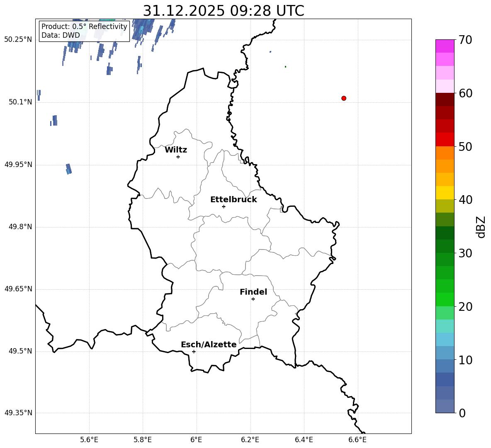Click the 5.6°E longitude label
Image resolution: width=491 pixels, height=448 pixels.
(x=89, y=440)
